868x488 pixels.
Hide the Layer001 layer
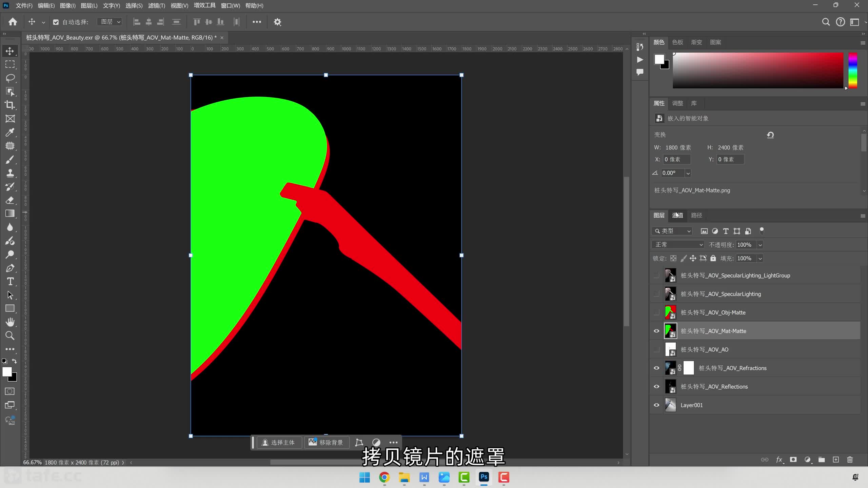tap(656, 405)
